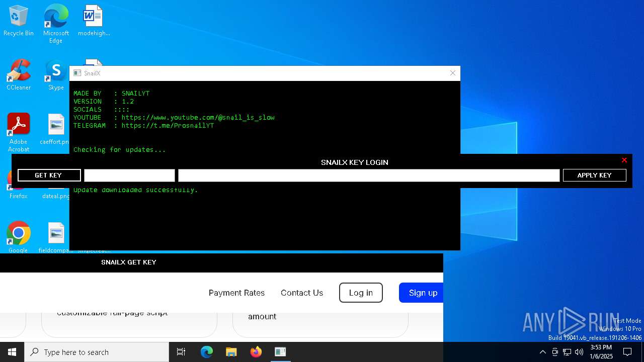This screenshot has width=644, height=362.
Task: Open Firefox from the taskbar
Action: tap(256, 352)
